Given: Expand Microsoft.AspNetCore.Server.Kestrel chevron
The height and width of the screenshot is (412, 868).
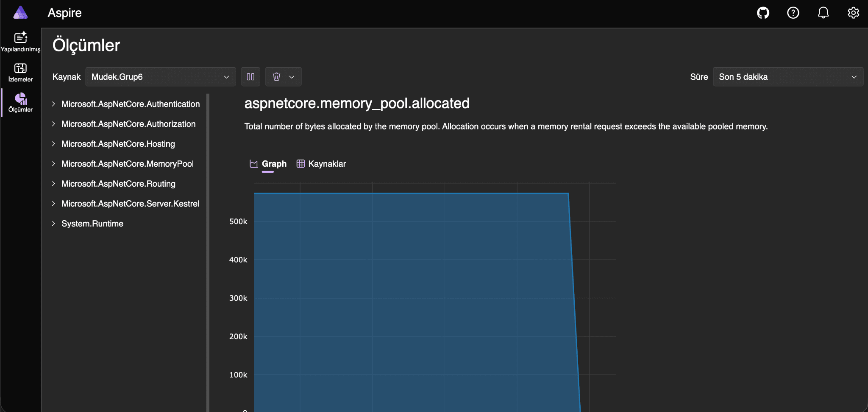Looking at the screenshot, I should click(x=53, y=204).
